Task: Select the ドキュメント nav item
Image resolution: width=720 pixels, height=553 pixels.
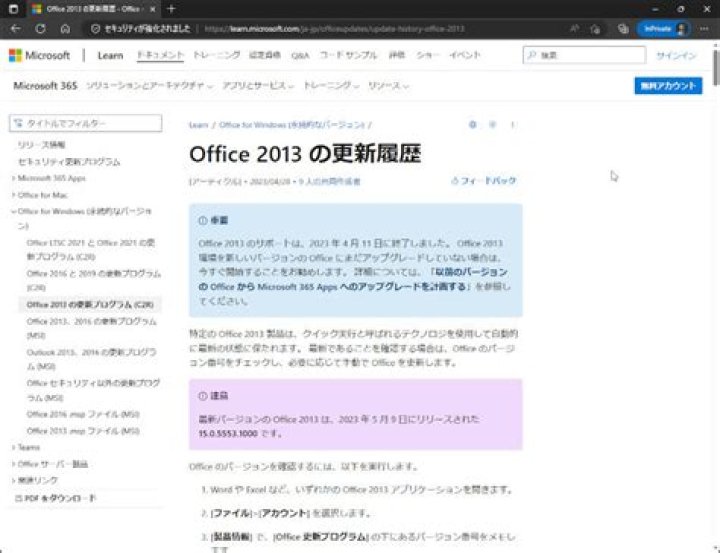Action: (x=160, y=55)
